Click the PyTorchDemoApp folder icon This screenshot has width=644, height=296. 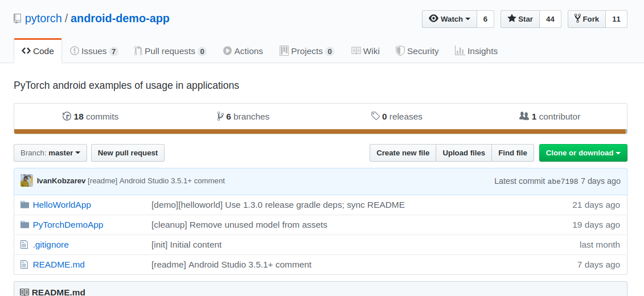point(24,225)
